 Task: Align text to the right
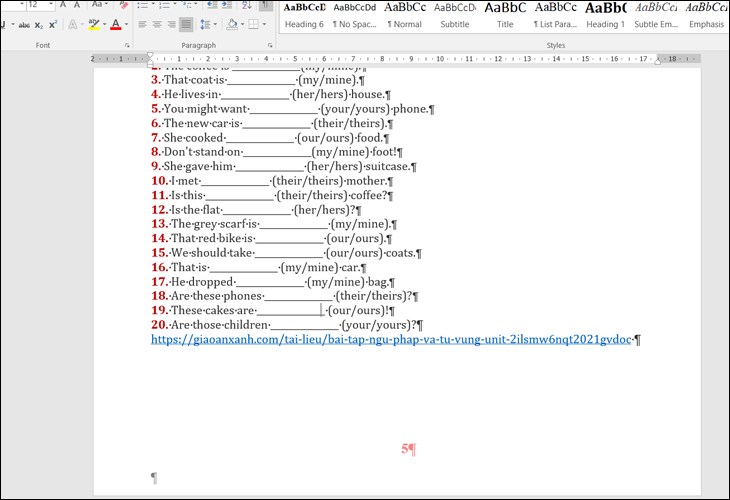click(x=171, y=24)
